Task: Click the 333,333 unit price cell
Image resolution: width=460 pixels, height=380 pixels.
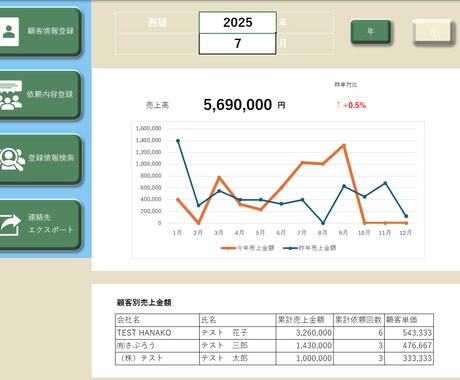Action: click(409, 358)
